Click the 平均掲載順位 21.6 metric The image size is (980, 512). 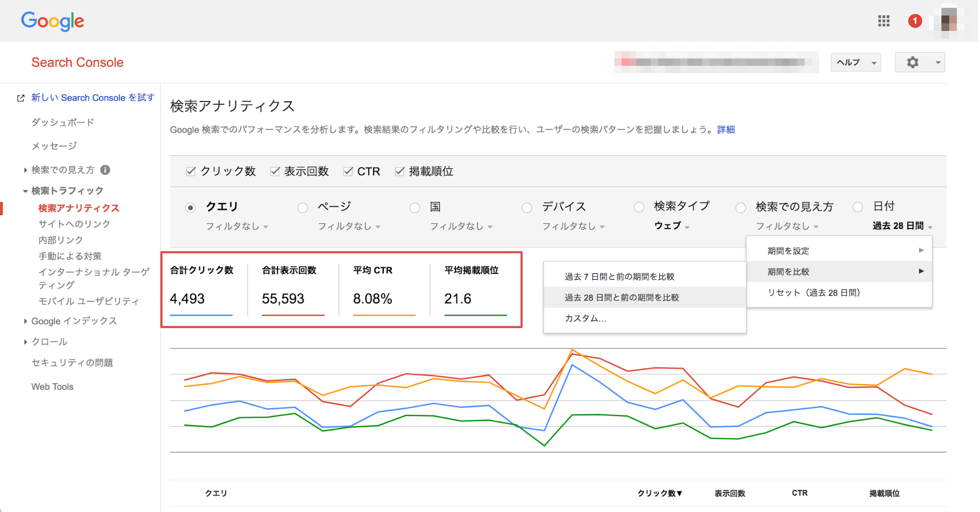click(x=476, y=290)
